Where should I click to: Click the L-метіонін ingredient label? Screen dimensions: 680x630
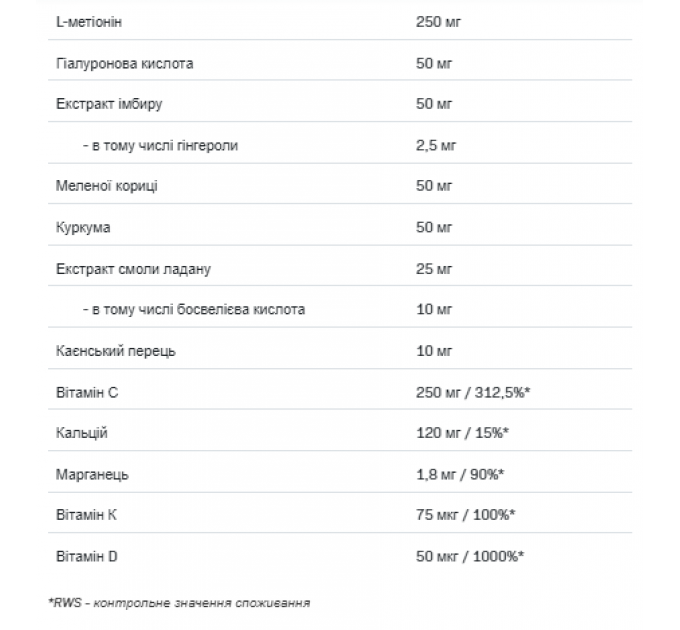pyautogui.click(x=89, y=22)
